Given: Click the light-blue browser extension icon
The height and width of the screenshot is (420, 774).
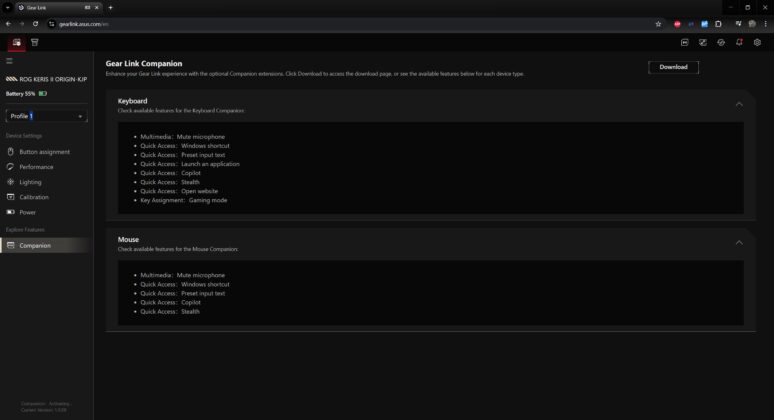Looking at the screenshot, I should (x=704, y=24).
